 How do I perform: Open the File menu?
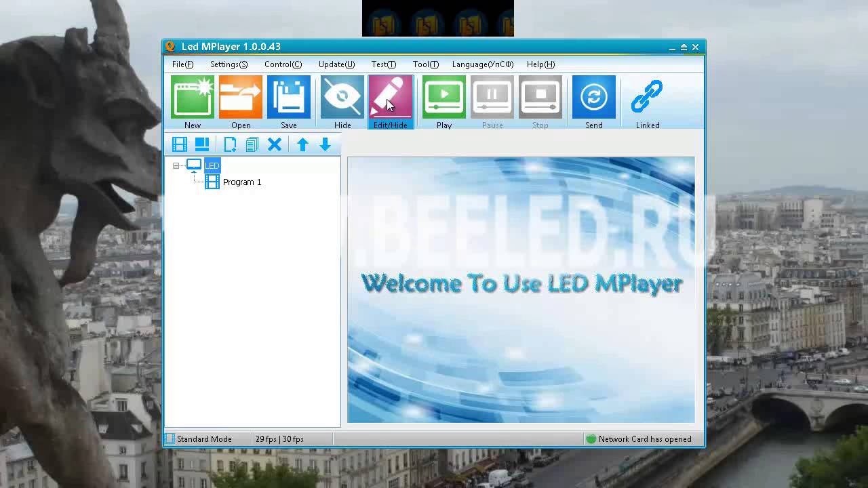point(182,64)
